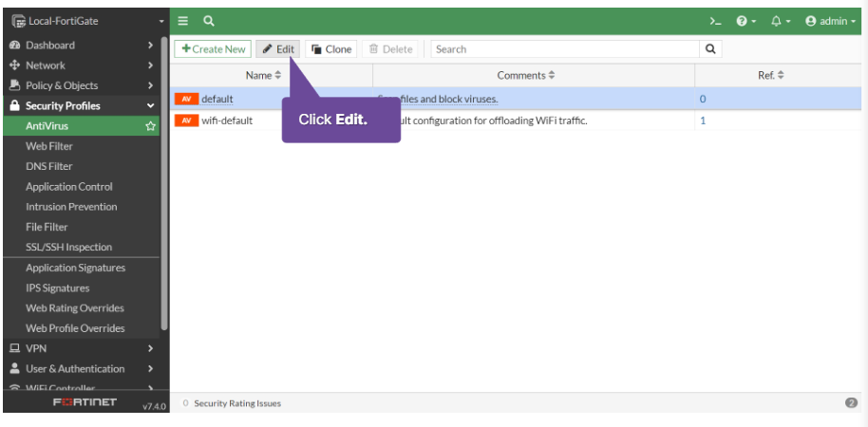Select the wifi-default profile name
The image size is (868, 427).
[x=227, y=121]
